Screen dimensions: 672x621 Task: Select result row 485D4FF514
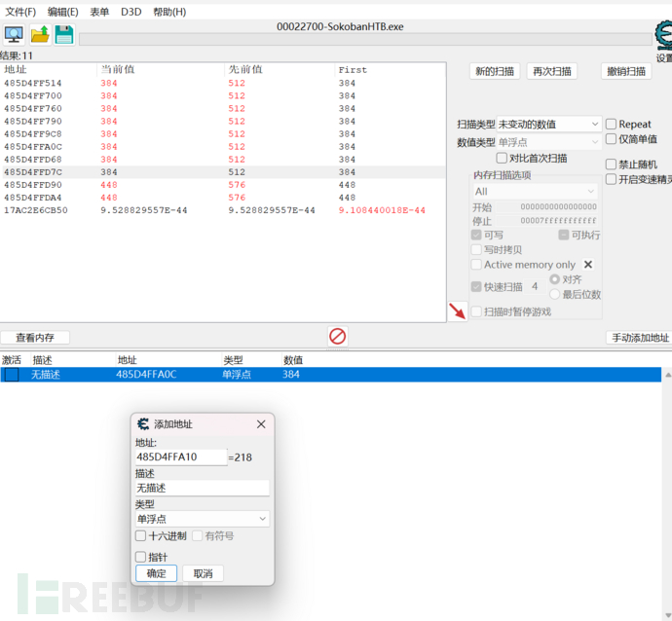[222, 83]
